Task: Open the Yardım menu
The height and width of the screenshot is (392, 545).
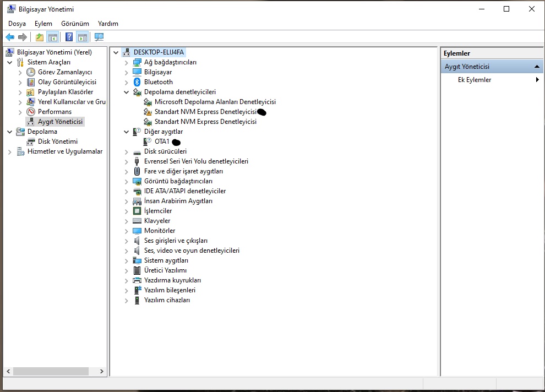Action: (x=108, y=24)
